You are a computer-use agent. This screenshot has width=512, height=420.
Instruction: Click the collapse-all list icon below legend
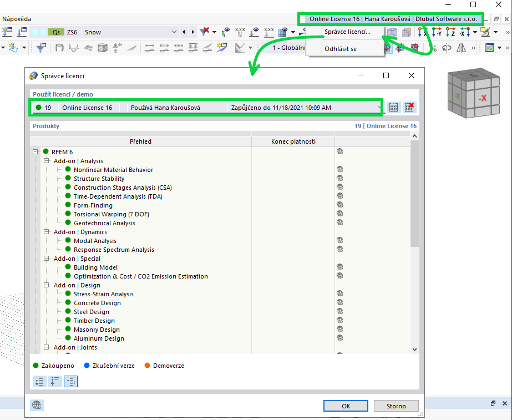[55, 381]
